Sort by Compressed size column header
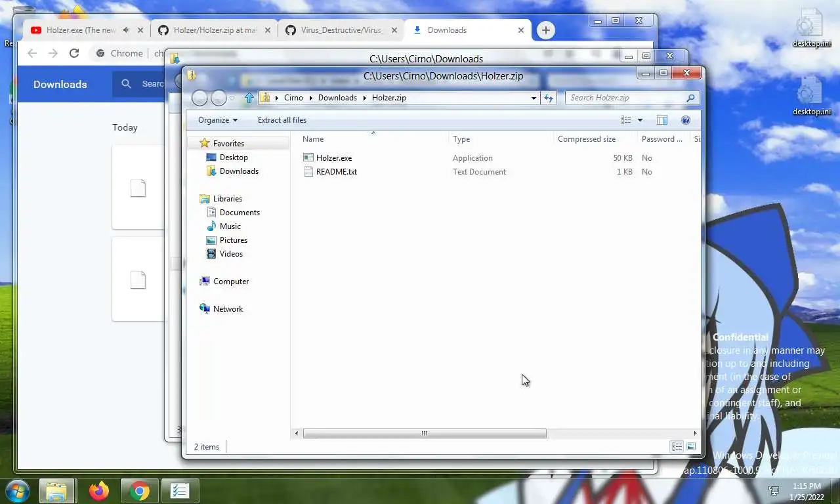This screenshot has width=840, height=504. (595, 139)
